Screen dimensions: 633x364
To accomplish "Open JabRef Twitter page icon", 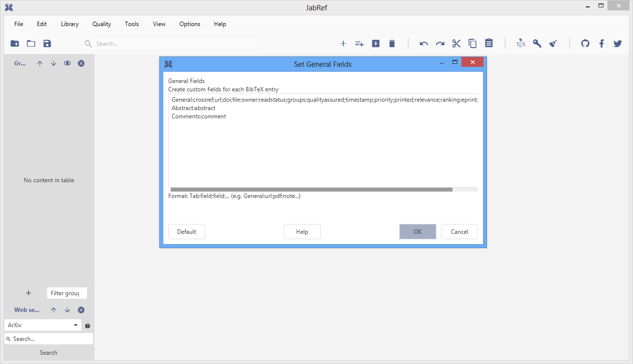I will point(618,44).
